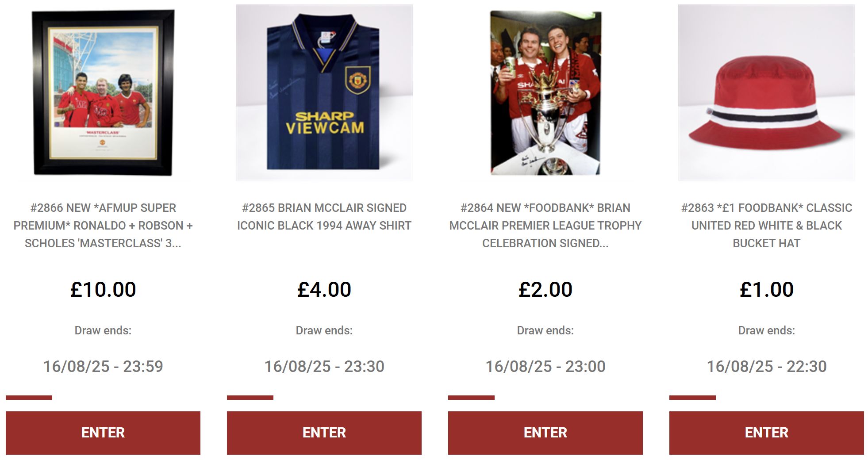This screenshot has height=460, width=868.
Task: Click the £1.00 price of the bucket hat
Action: click(x=767, y=290)
